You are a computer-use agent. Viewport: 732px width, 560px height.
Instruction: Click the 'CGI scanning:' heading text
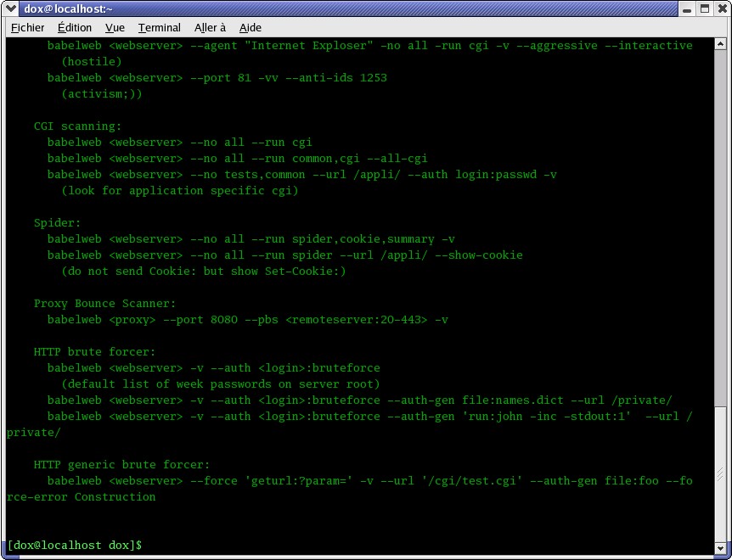pos(77,126)
